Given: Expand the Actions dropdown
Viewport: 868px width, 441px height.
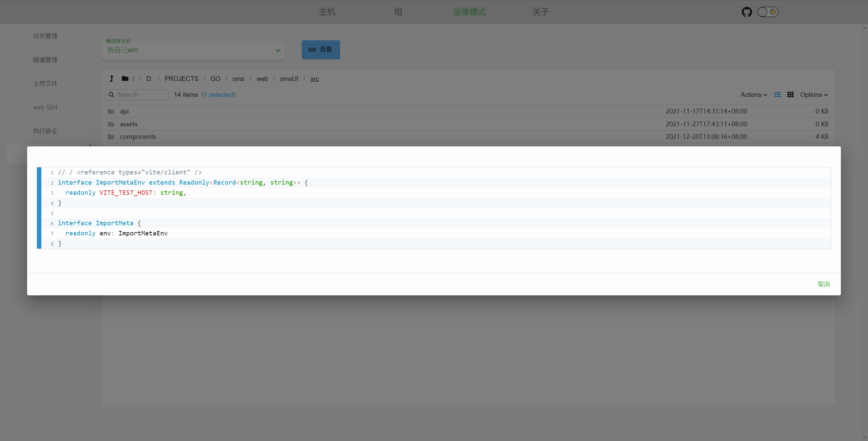Looking at the screenshot, I should coord(753,95).
